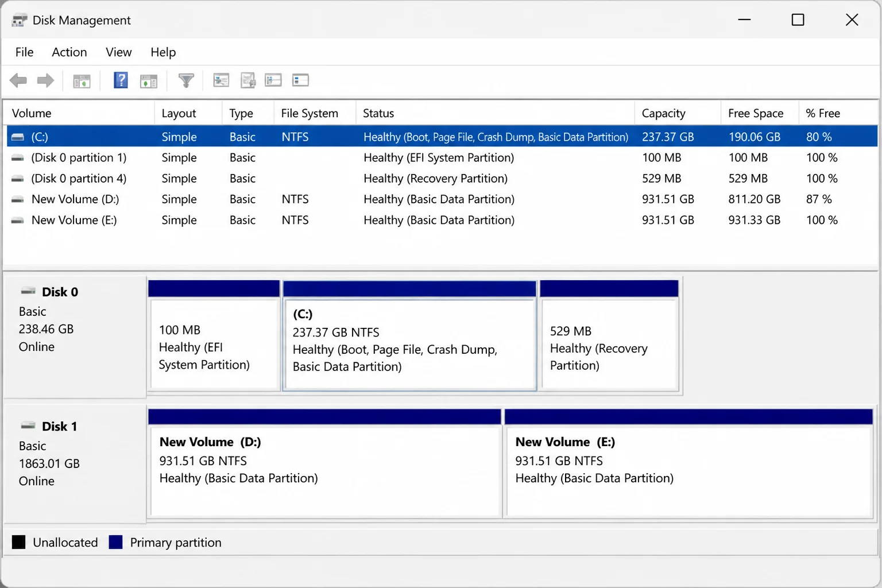The width and height of the screenshot is (882, 588).
Task: Select the (C:) volume row in list
Action: 442,137
